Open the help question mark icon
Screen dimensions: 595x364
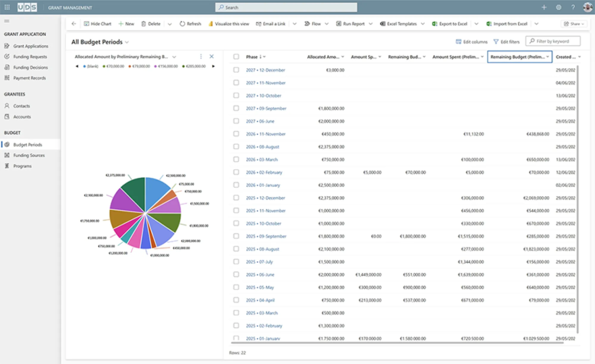[573, 7]
